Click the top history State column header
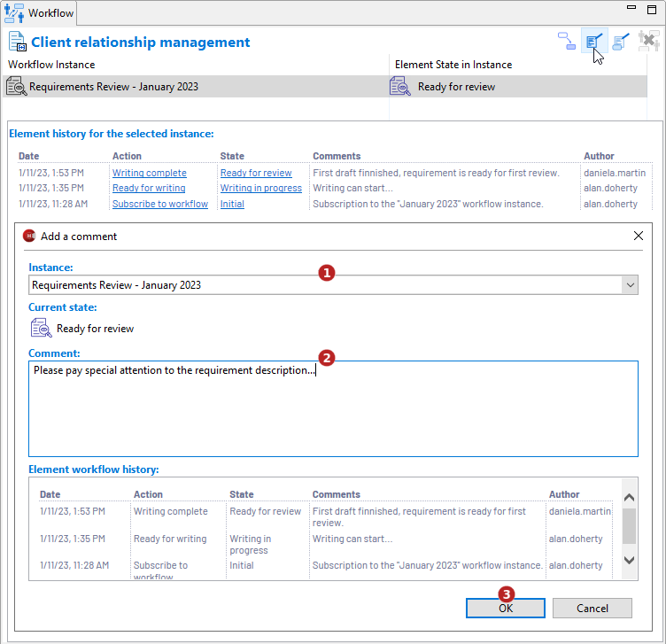The image size is (666, 644). pos(232,156)
